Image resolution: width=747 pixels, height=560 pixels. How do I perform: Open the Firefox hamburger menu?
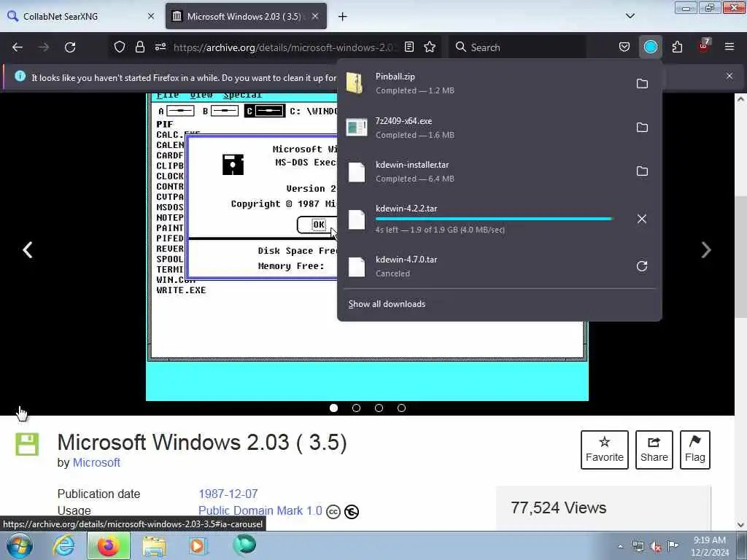729,47
